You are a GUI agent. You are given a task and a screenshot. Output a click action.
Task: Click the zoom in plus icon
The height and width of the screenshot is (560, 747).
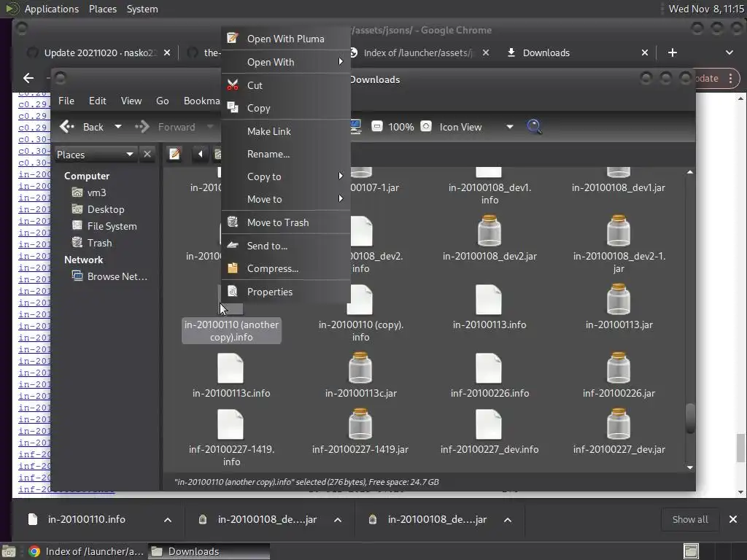point(426,127)
